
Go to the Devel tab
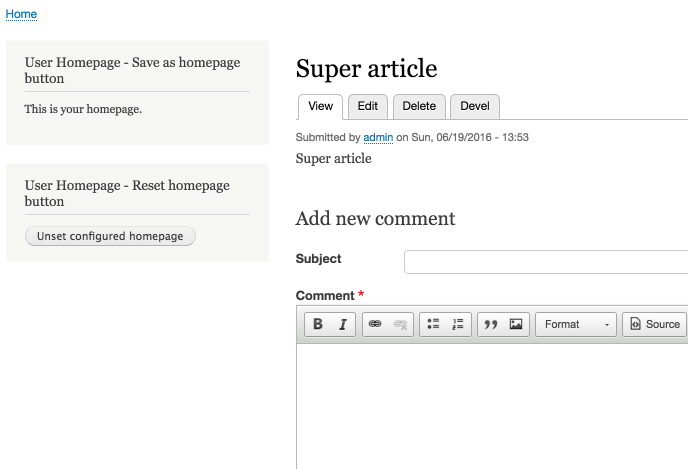coord(475,106)
